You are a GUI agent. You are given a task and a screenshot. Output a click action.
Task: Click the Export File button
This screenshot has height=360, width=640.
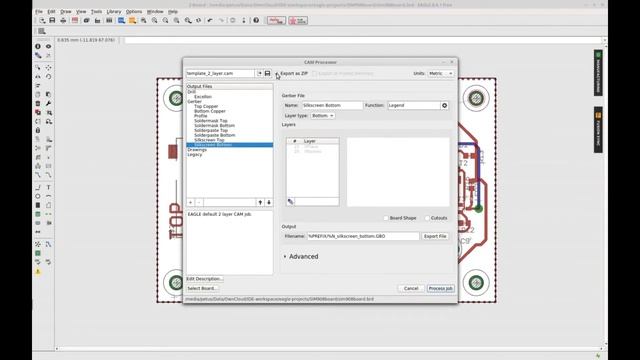435,236
